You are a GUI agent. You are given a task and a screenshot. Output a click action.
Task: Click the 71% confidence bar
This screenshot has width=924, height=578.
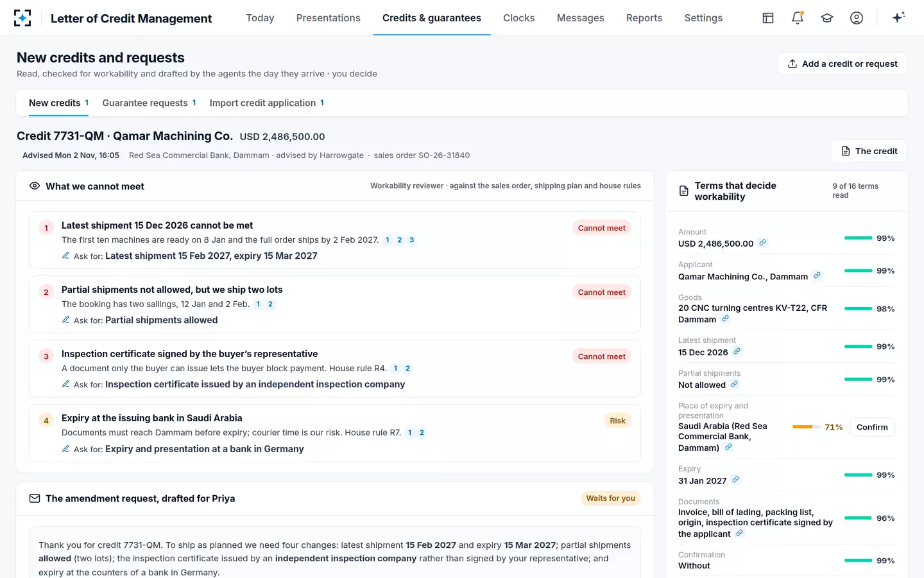tap(807, 427)
